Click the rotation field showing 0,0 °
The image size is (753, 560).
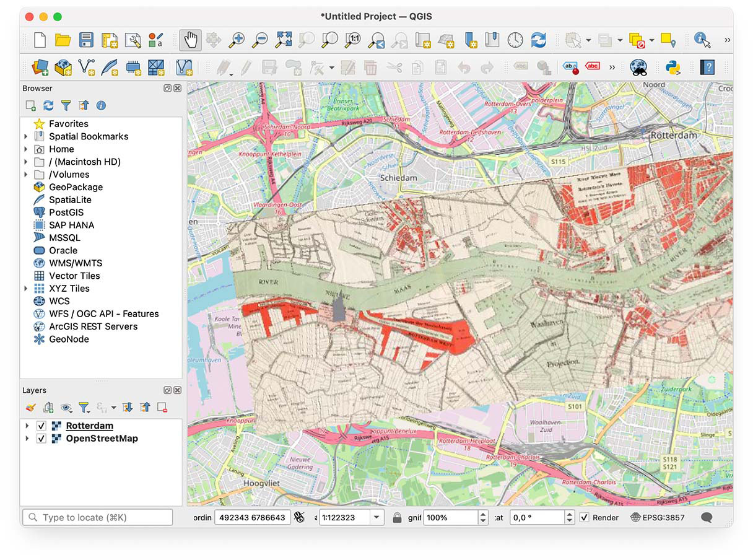(537, 517)
